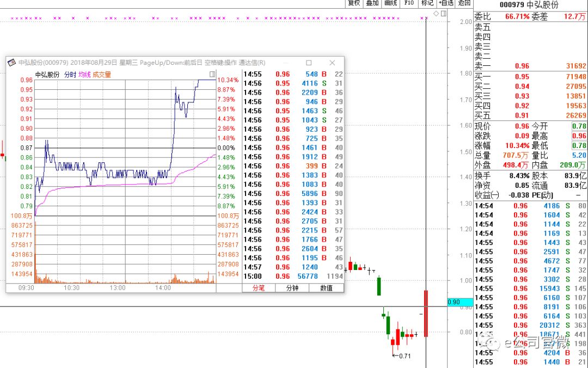Switch to the 分钟 tab
Image resolution: width=588 pixels, height=368 pixels.
point(292,288)
